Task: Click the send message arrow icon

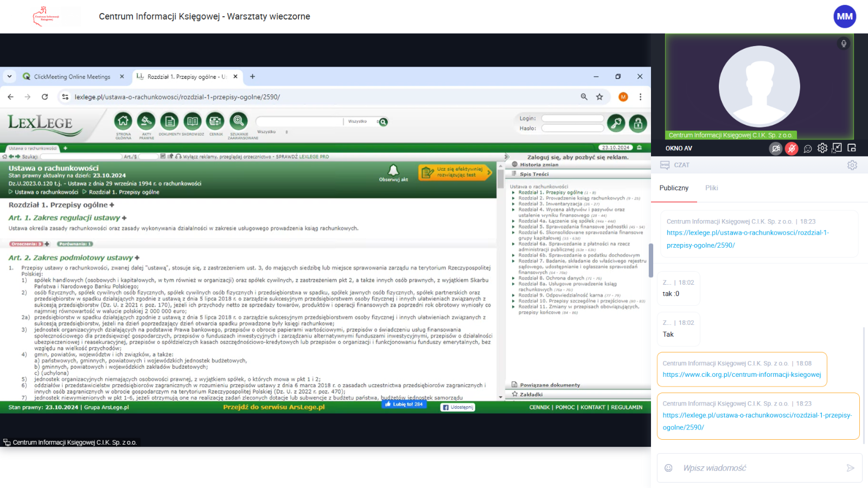Action: (850, 468)
